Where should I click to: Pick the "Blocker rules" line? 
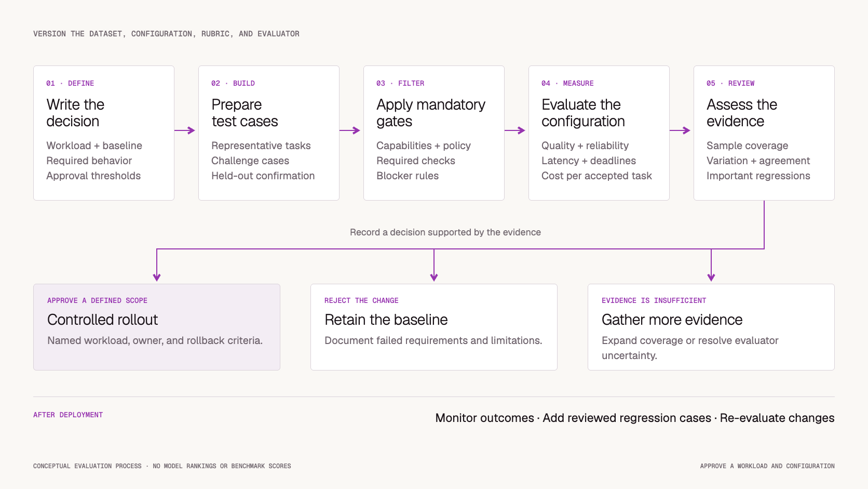[x=408, y=176]
